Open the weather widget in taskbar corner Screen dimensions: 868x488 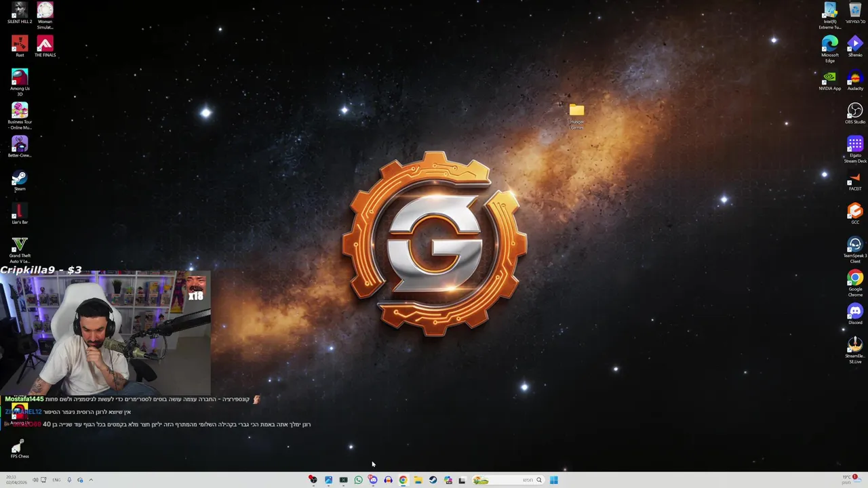[850, 479]
